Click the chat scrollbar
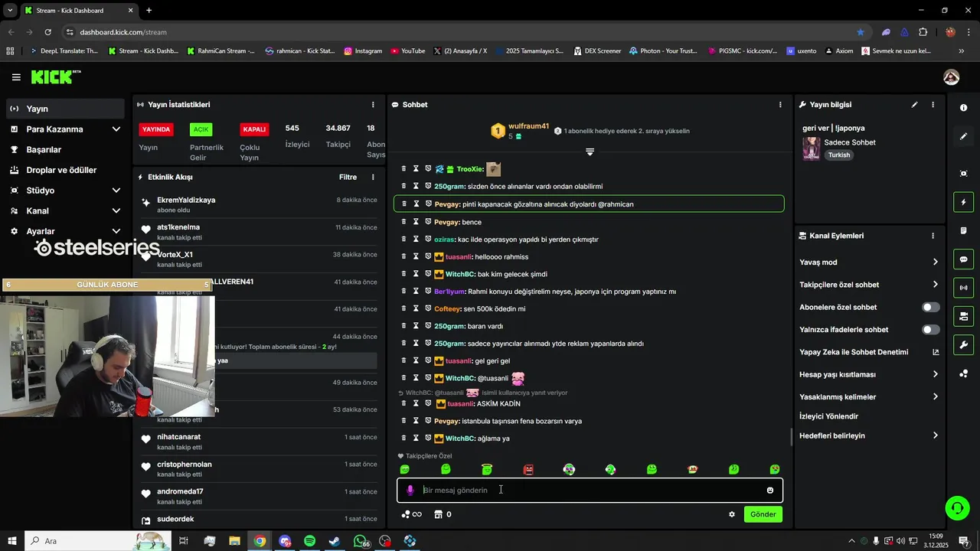Viewport: 980px width, 551px height. pyautogui.click(x=791, y=438)
